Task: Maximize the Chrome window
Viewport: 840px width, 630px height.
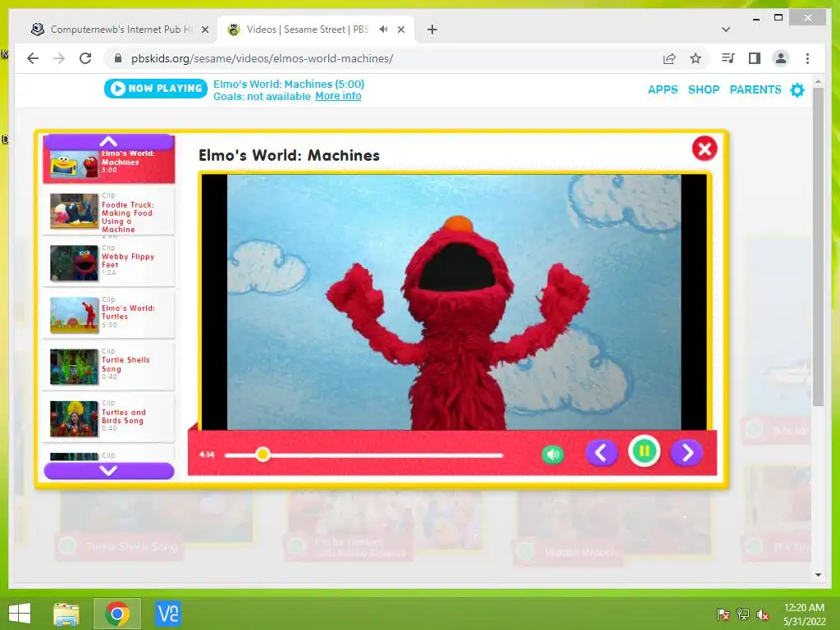Action: point(778,18)
